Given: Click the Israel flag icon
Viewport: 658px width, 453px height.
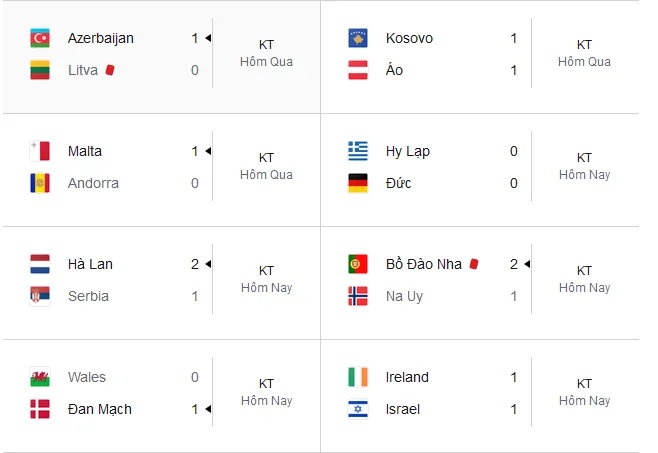Looking at the screenshot, I should click(358, 409).
